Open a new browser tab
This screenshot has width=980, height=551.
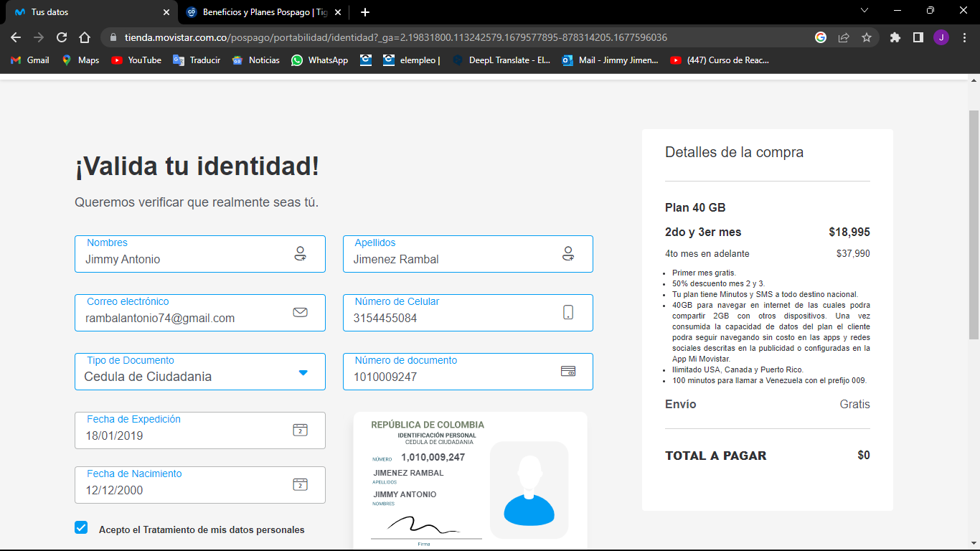coord(365,12)
